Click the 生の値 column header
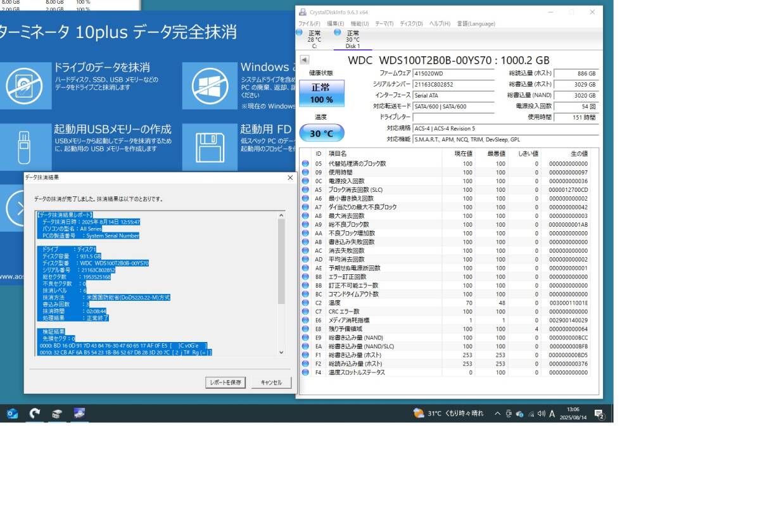This screenshot has height=532, width=760. tap(579, 154)
